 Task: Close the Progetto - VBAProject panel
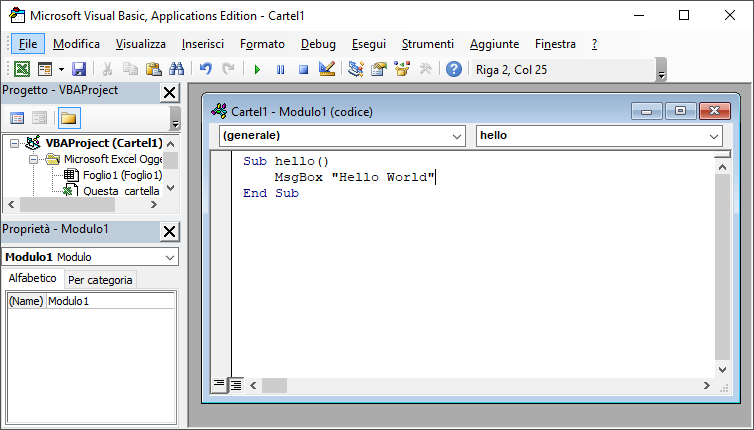pos(170,92)
